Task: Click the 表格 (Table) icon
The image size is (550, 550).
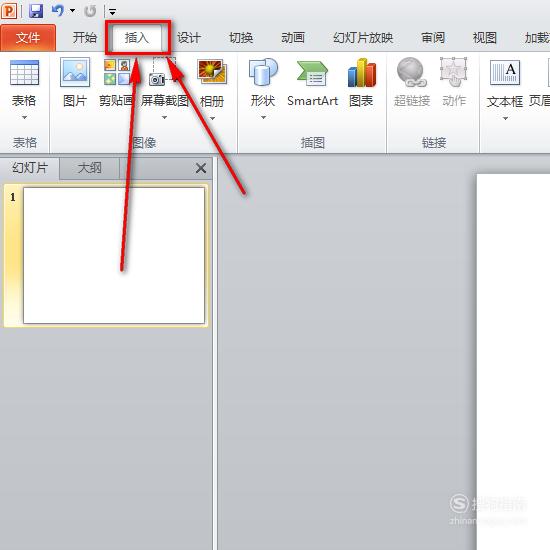Action: [x=24, y=73]
